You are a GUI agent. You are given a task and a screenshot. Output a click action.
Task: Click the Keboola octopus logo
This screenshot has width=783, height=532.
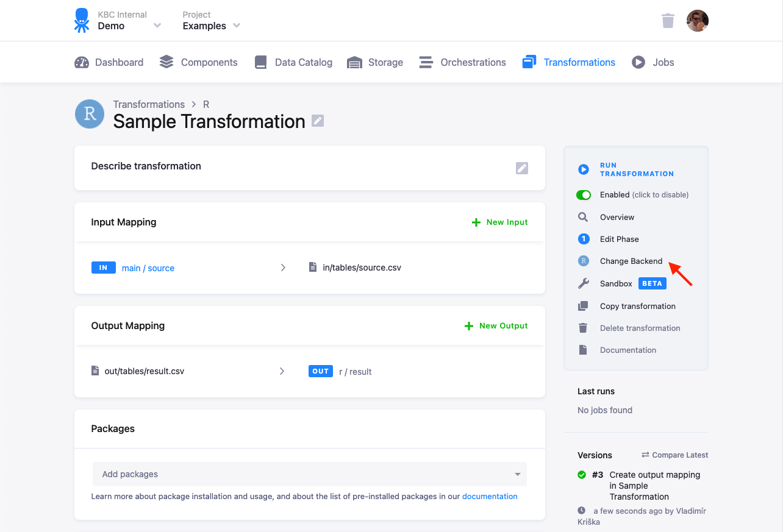coord(82,21)
